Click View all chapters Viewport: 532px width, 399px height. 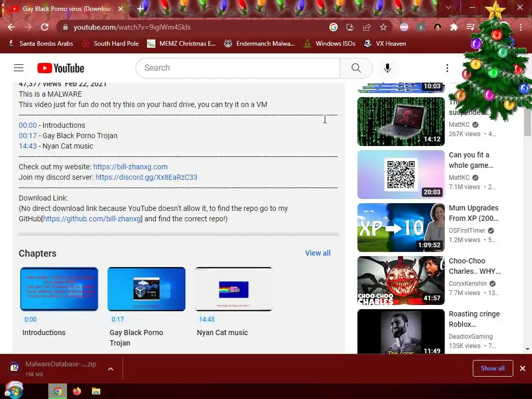click(317, 253)
